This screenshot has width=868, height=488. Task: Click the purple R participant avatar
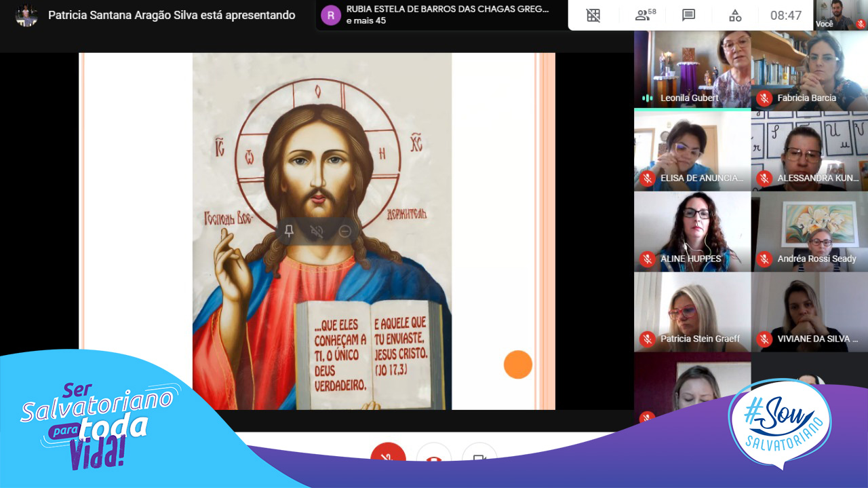click(x=331, y=15)
